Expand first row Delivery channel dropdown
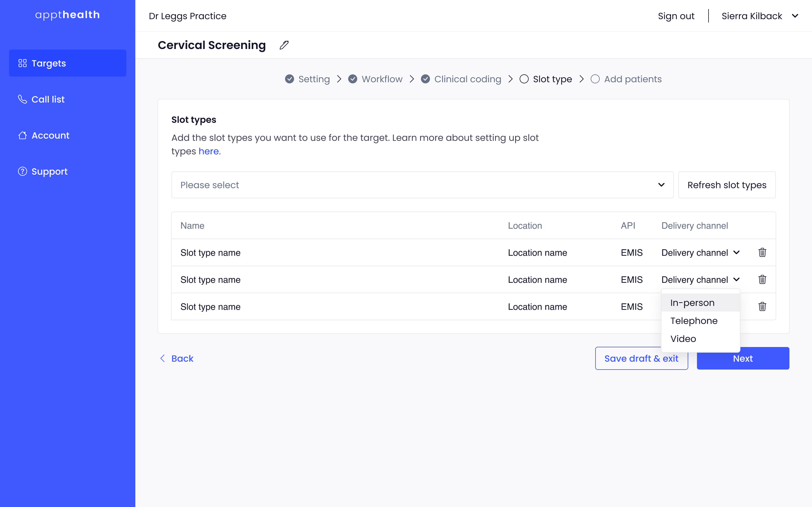This screenshot has height=507, width=812. tap(700, 252)
